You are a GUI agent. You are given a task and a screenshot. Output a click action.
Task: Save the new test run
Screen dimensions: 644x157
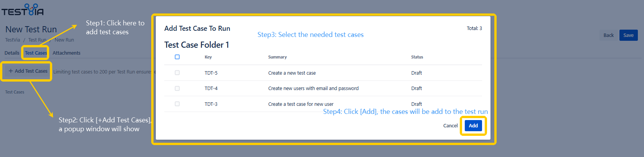tap(628, 35)
